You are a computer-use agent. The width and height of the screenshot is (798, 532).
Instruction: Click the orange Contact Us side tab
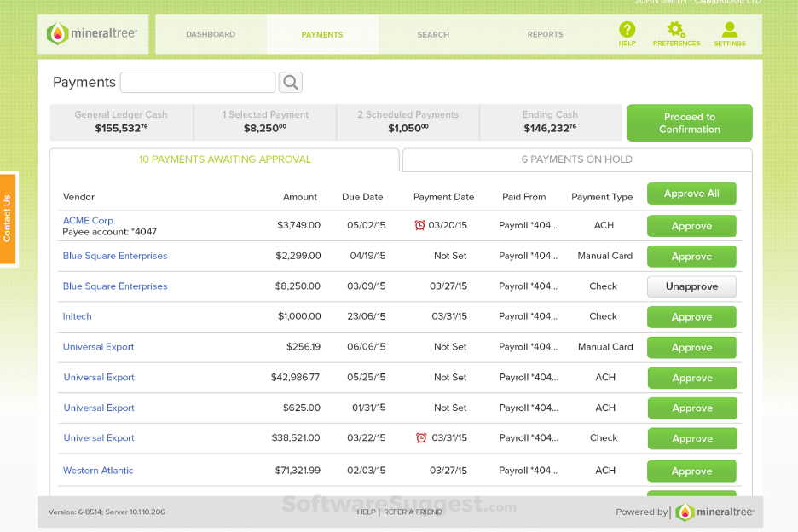click(x=9, y=218)
